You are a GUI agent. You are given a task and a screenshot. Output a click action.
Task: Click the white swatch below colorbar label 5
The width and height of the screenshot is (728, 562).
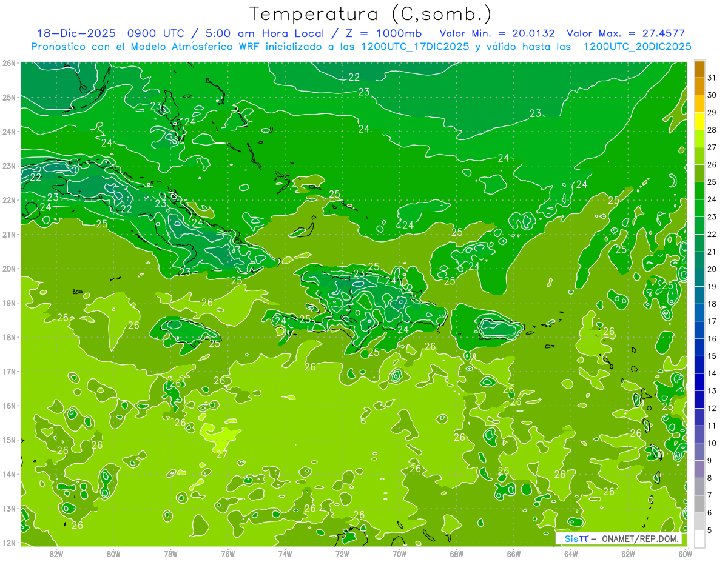[x=699, y=538]
